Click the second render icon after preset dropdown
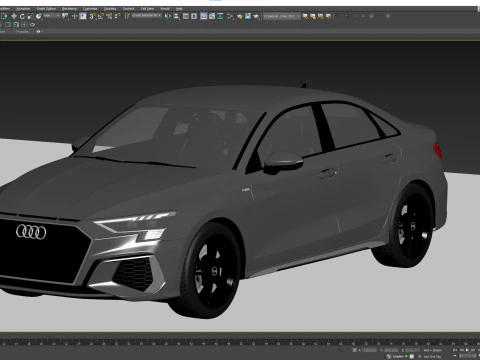The image size is (480, 360). 313,16
